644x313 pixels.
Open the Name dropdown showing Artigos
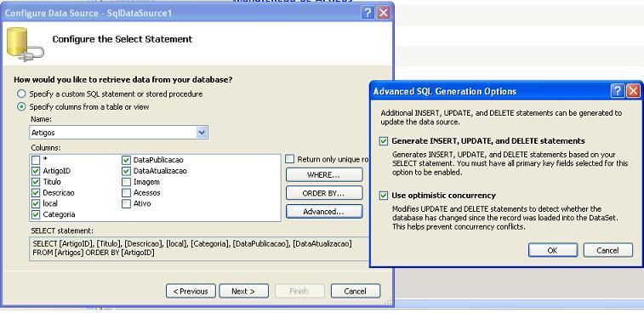point(119,133)
